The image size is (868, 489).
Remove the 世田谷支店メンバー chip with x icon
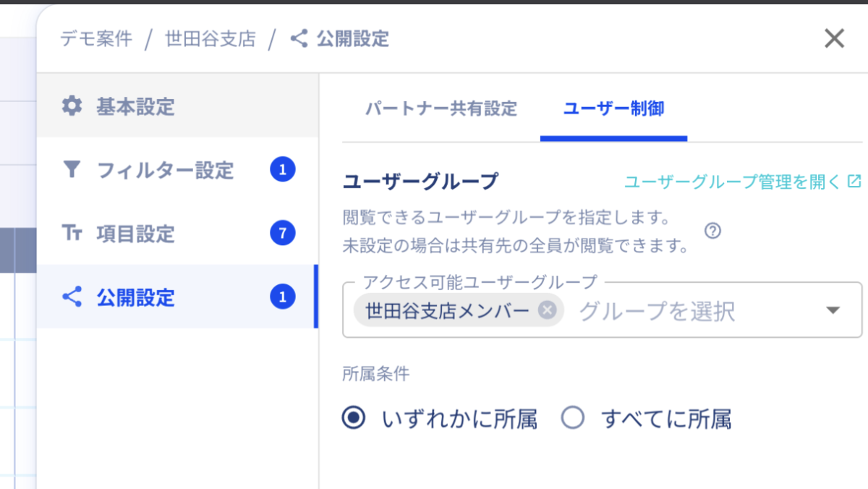[x=548, y=310]
